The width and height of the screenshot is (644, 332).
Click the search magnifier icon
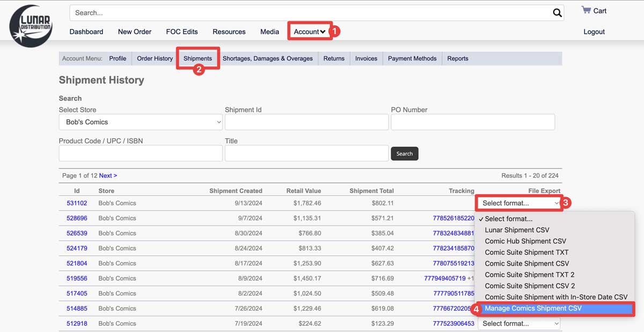[x=557, y=13]
